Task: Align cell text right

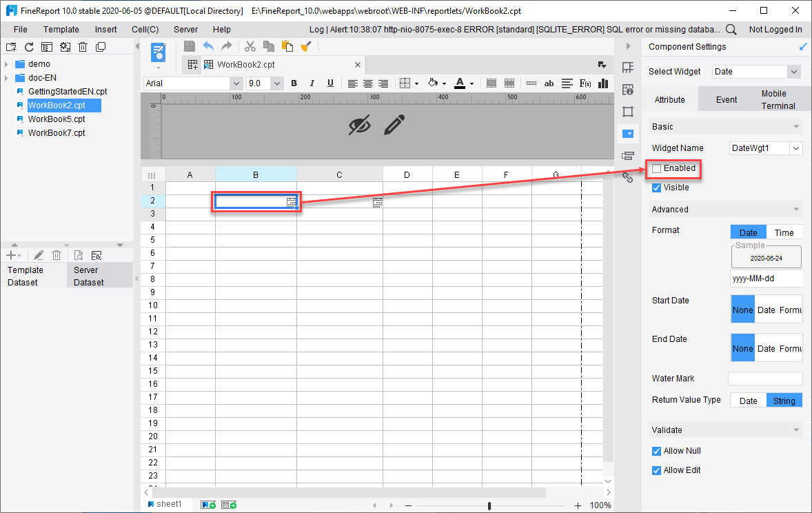Action: [x=383, y=83]
